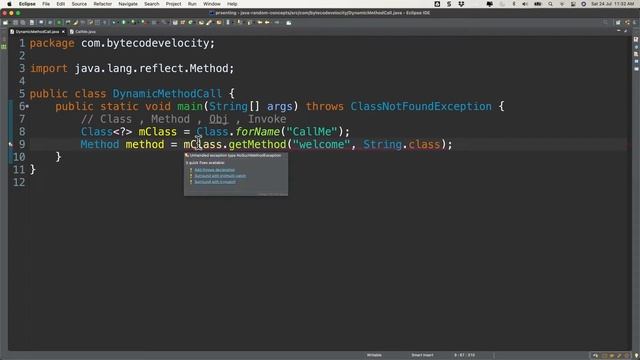
Task: Click the Smart Insert status bar entry
Action: [x=422, y=355]
